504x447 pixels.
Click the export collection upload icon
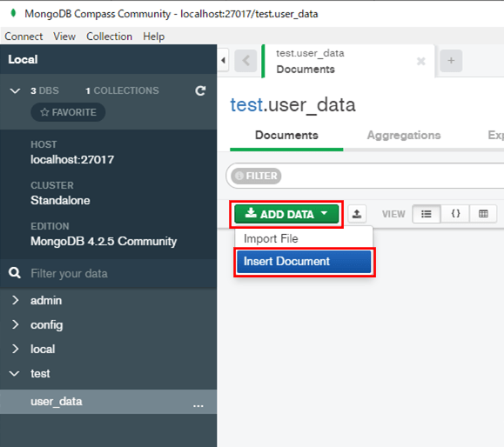(357, 214)
